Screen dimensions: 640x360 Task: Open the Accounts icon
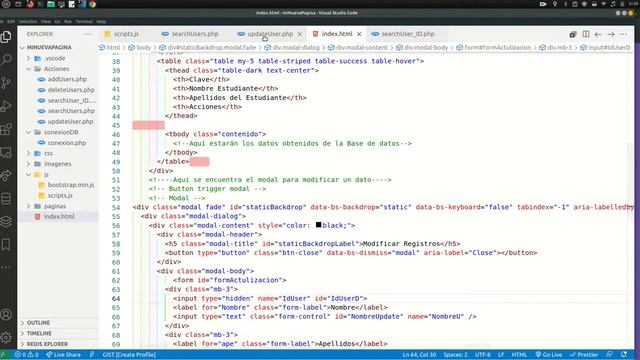point(6,315)
